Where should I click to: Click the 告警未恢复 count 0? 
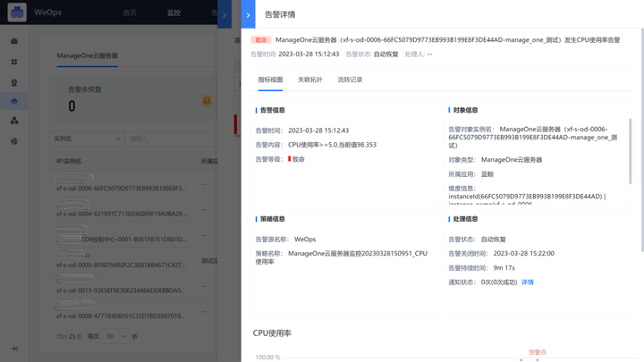point(72,106)
